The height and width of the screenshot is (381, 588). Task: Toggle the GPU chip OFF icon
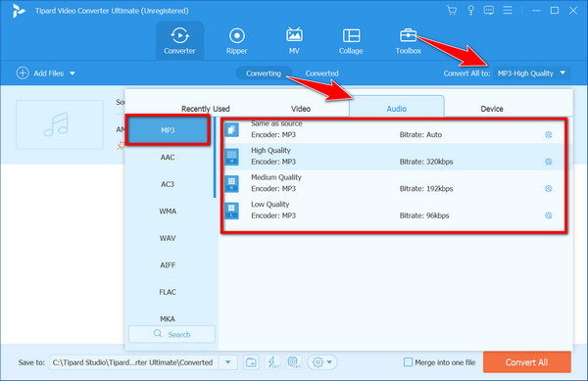point(293,362)
